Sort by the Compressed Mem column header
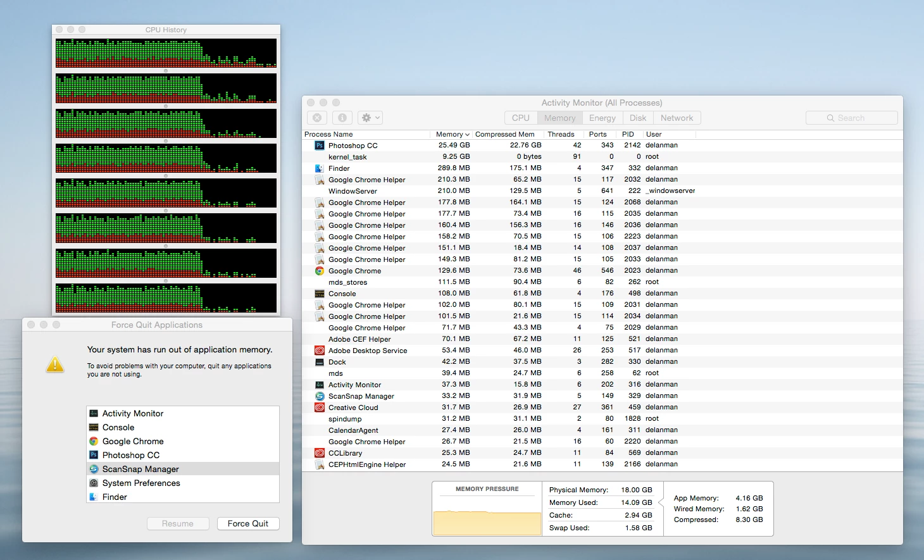Viewport: 924px width, 560px height. click(508, 134)
